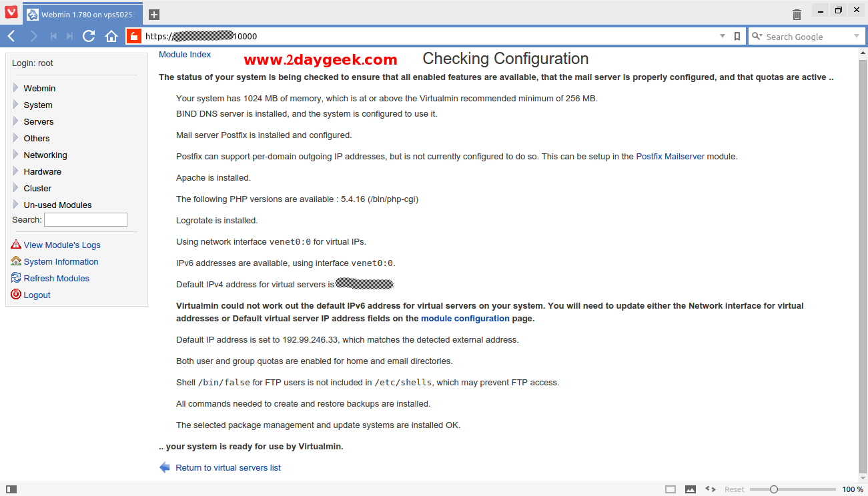Reset the page zoom level
The height and width of the screenshot is (496, 868).
[735, 489]
